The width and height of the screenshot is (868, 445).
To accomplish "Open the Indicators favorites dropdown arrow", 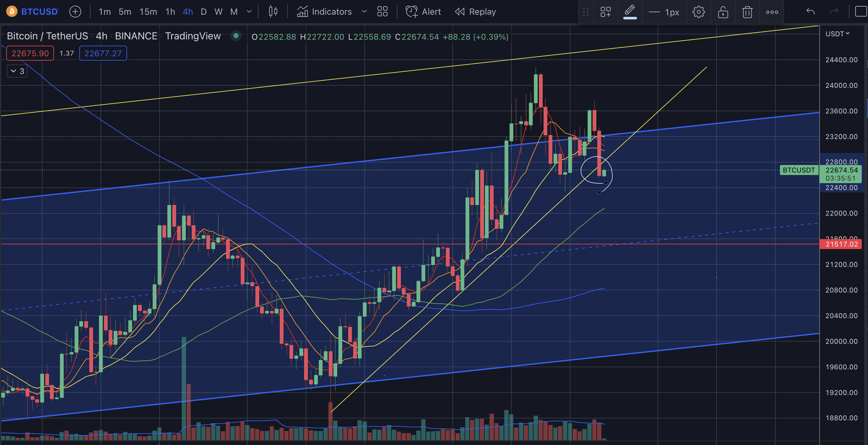I will [x=364, y=12].
